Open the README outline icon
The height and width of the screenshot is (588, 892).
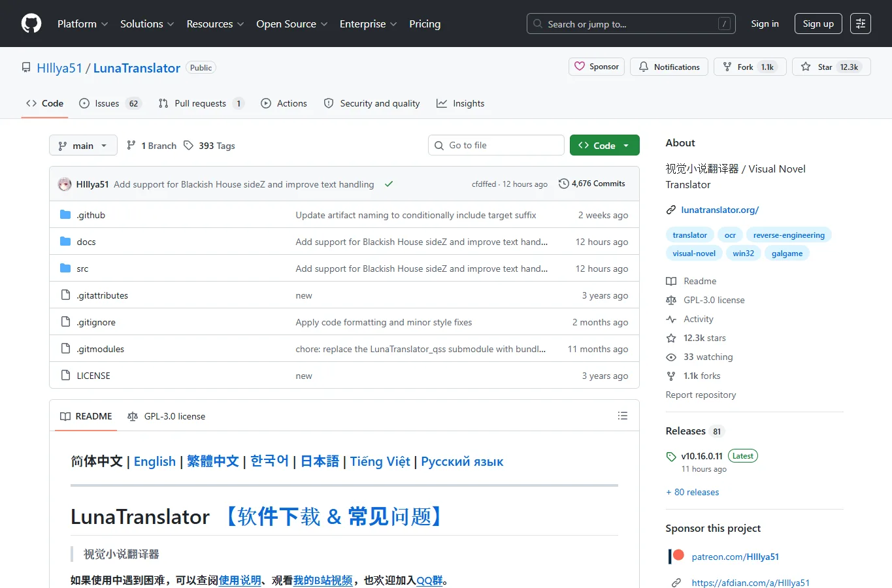623,416
